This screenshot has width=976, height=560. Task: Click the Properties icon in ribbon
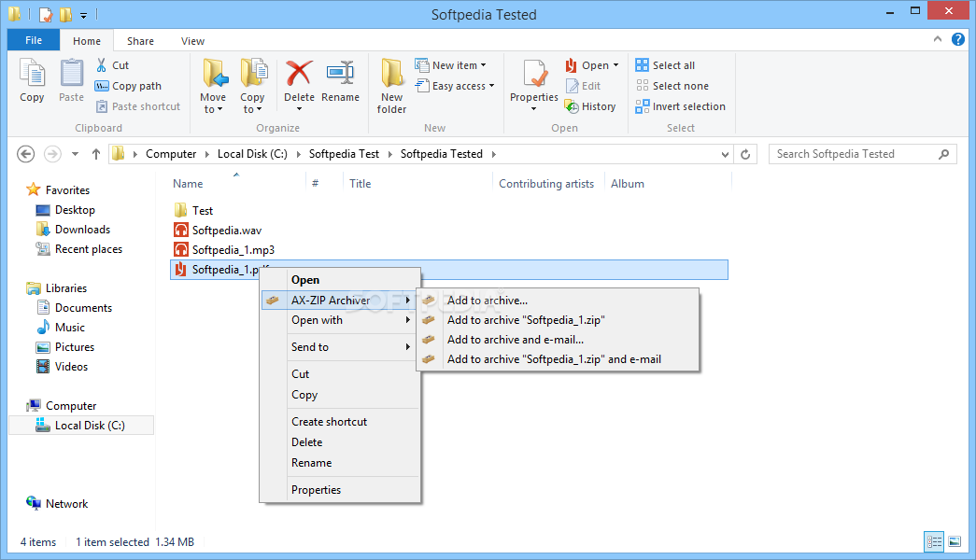(534, 74)
